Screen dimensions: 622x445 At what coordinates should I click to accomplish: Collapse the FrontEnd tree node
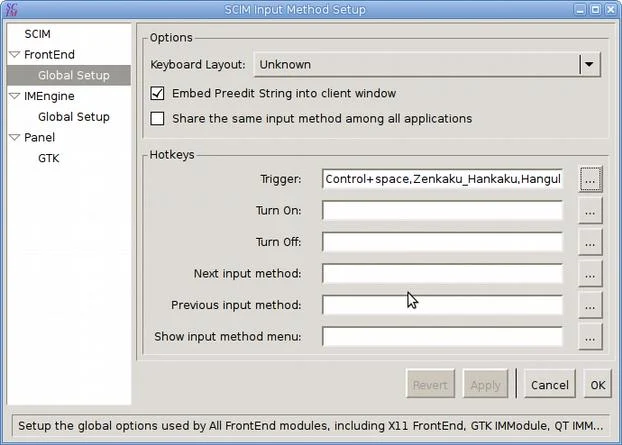[x=15, y=54]
